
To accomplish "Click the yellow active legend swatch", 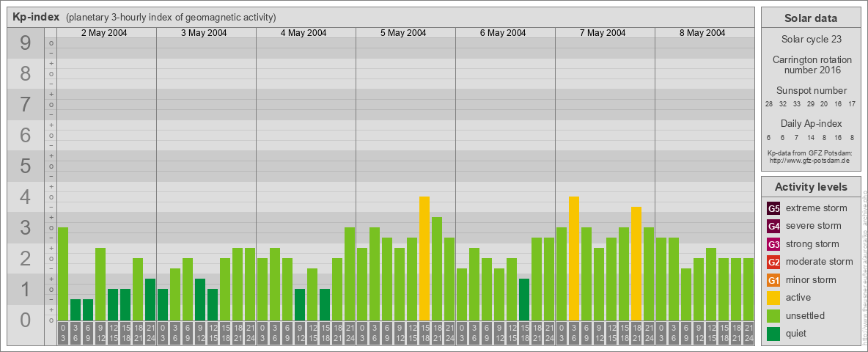I will 773,298.
